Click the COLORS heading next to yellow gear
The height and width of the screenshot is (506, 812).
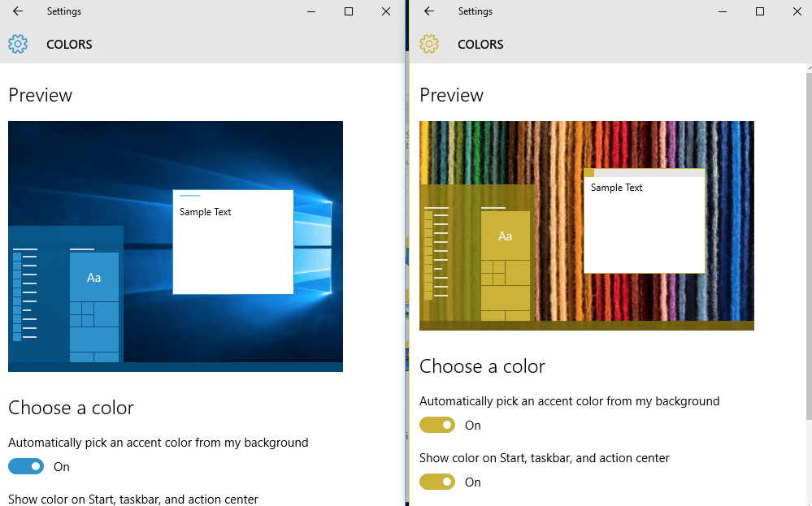point(480,45)
